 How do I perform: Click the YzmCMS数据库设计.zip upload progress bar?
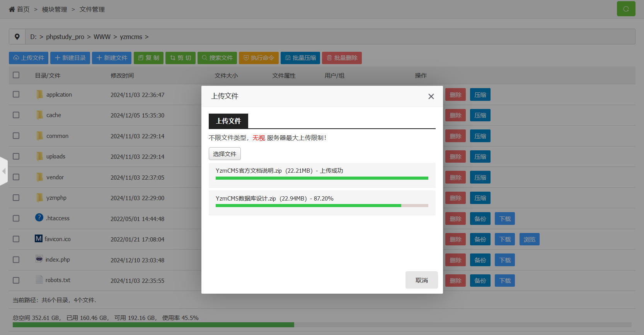click(x=322, y=206)
